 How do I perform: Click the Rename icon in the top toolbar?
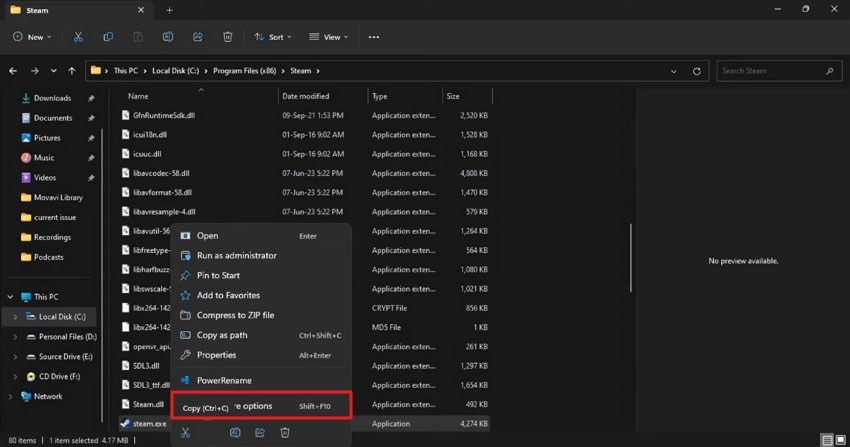(168, 37)
